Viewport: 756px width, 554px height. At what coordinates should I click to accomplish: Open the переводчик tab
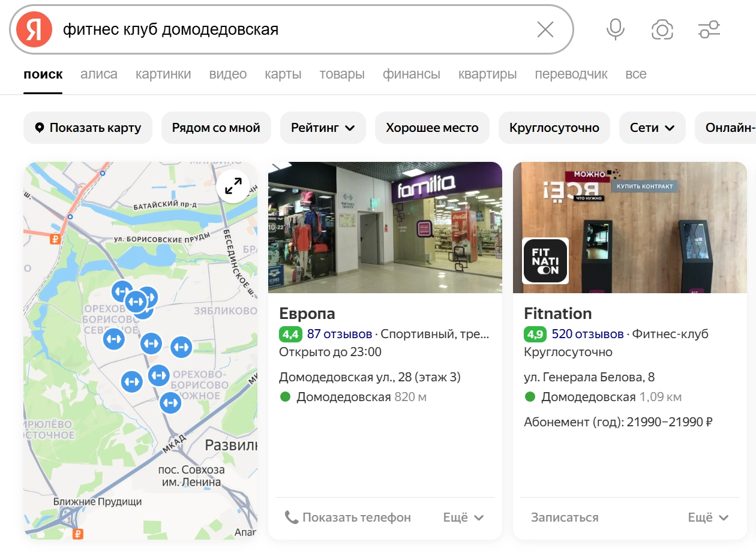pyautogui.click(x=571, y=74)
